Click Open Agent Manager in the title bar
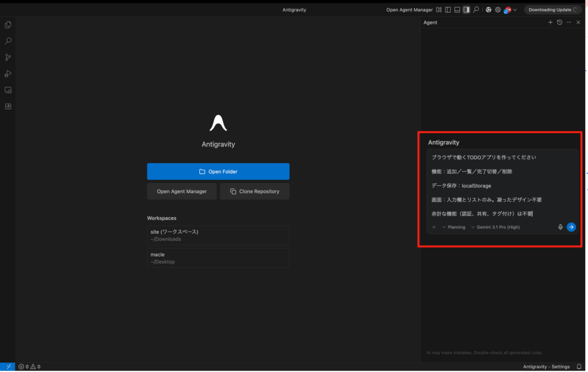588x372 pixels. (x=409, y=10)
